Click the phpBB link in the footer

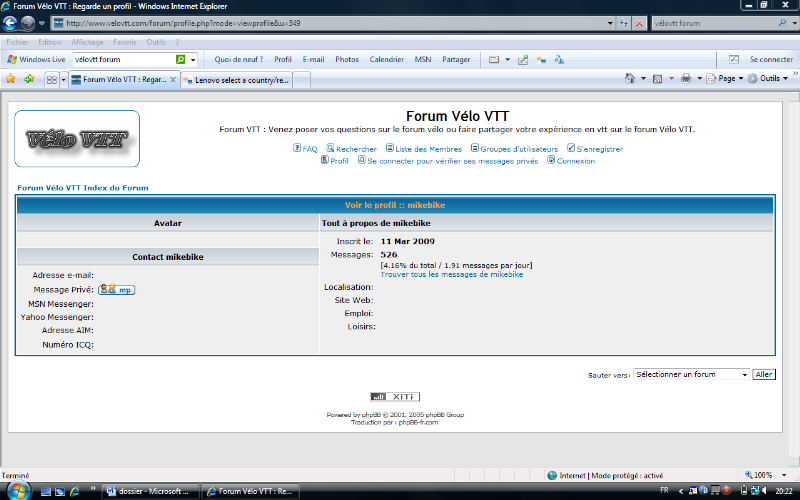(x=371, y=415)
